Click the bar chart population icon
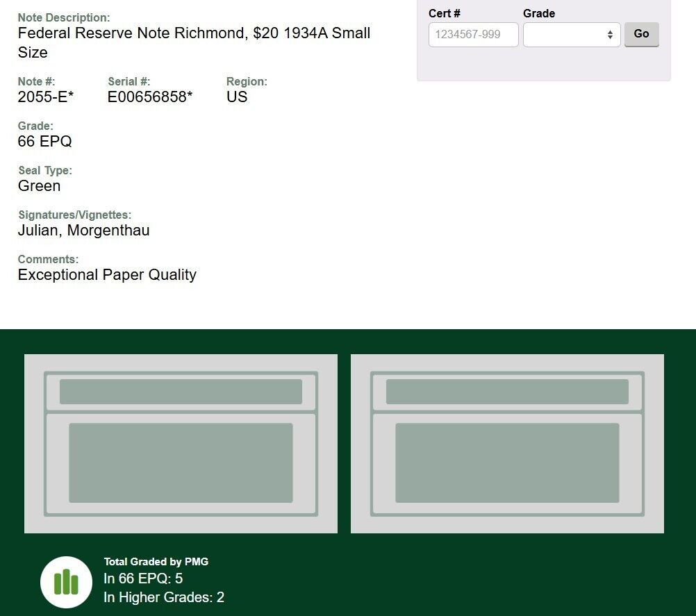This screenshot has height=616, width=696. click(x=66, y=582)
